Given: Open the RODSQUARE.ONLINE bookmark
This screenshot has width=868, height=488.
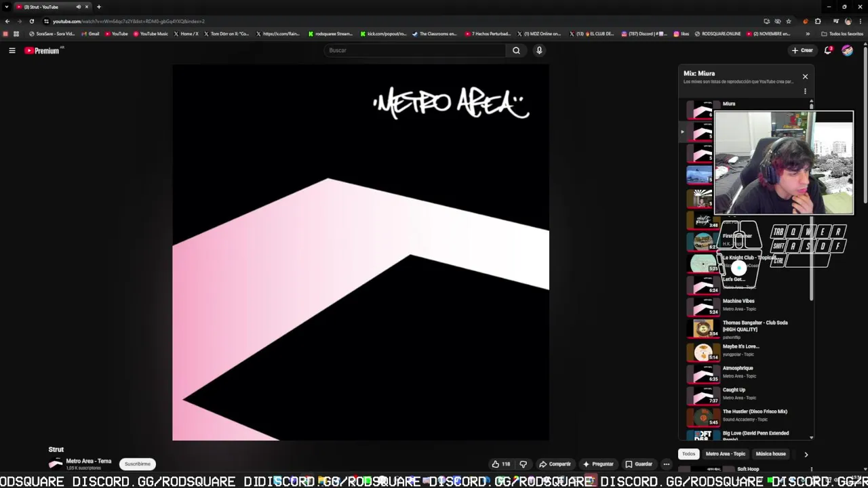Looking at the screenshot, I should click(x=717, y=34).
